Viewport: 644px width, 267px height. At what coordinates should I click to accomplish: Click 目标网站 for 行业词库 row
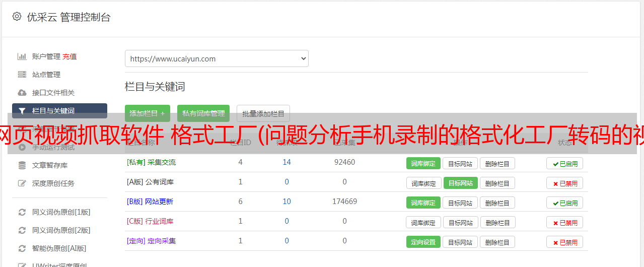tap(461, 222)
